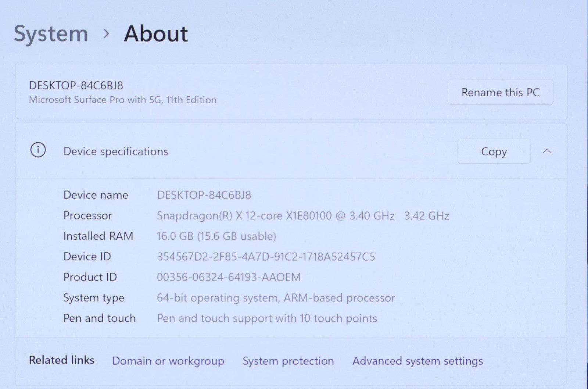The height and width of the screenshot is (389, 588).
Task: Open the System protection link
Action: 288,361
